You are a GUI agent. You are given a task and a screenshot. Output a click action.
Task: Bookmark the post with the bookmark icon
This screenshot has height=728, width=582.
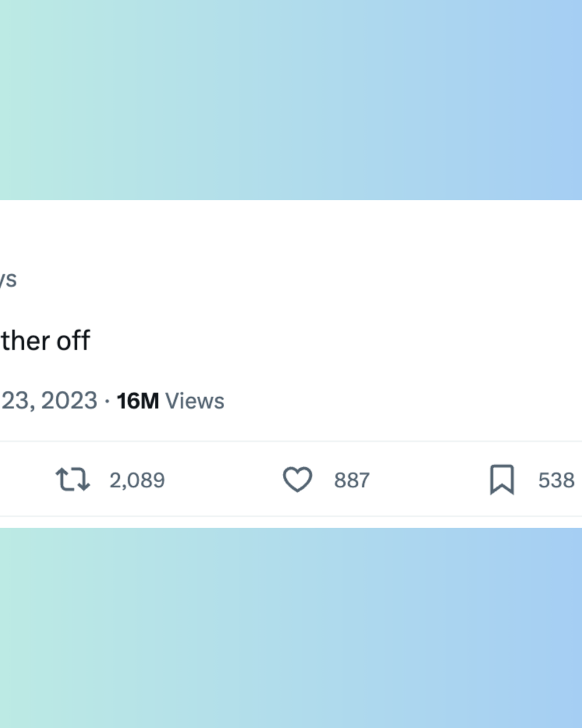(x=502, y=480)
